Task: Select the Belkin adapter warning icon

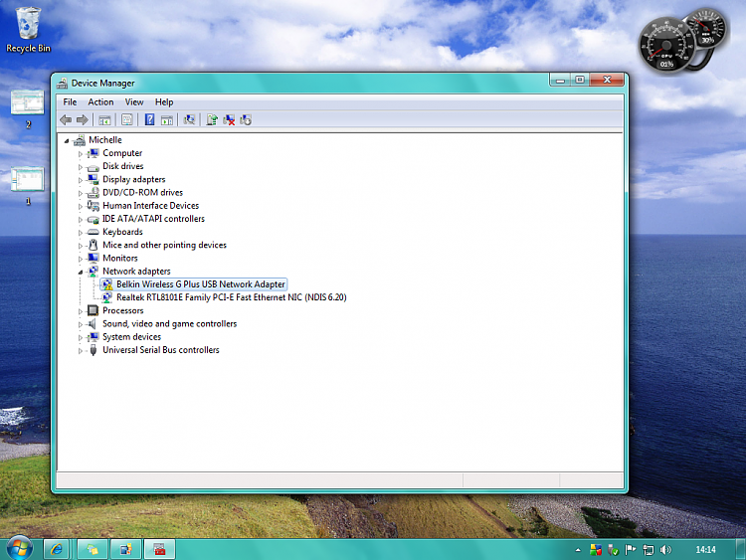Action: (107, 284)
